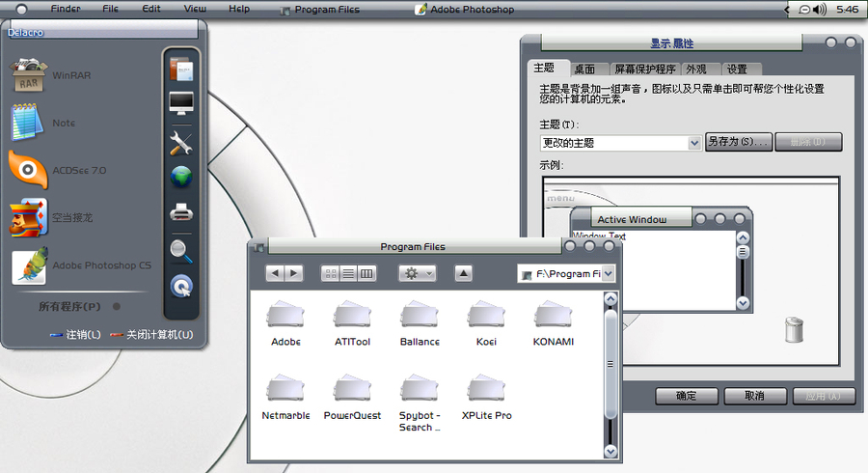Open the KONAMI folder
This screenshot has width=868, height=473.
[x=553, y=323]
